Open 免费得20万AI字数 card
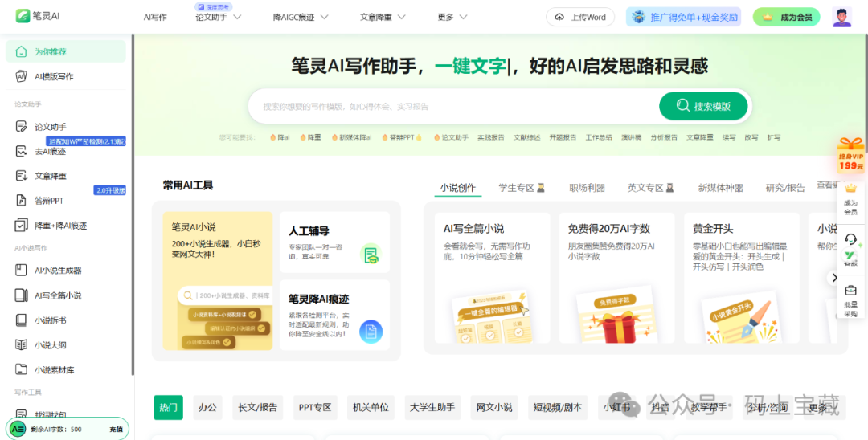This screenshot has width=868, height=440. click(x=616, y=278)
